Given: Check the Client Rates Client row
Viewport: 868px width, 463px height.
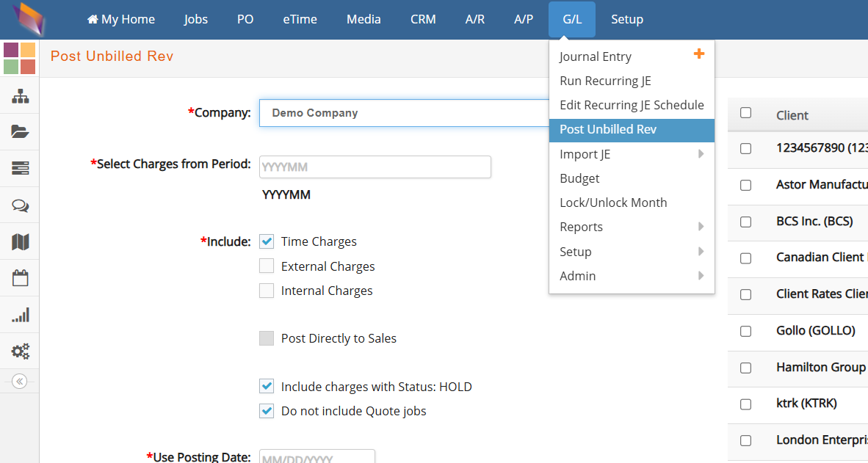Looking at the screenshot, I should 745,295.
